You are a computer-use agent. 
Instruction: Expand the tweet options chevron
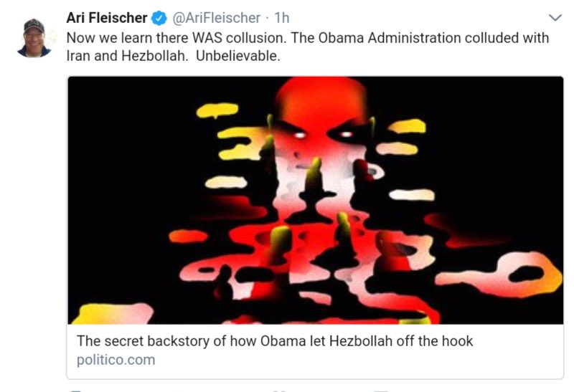555,17
